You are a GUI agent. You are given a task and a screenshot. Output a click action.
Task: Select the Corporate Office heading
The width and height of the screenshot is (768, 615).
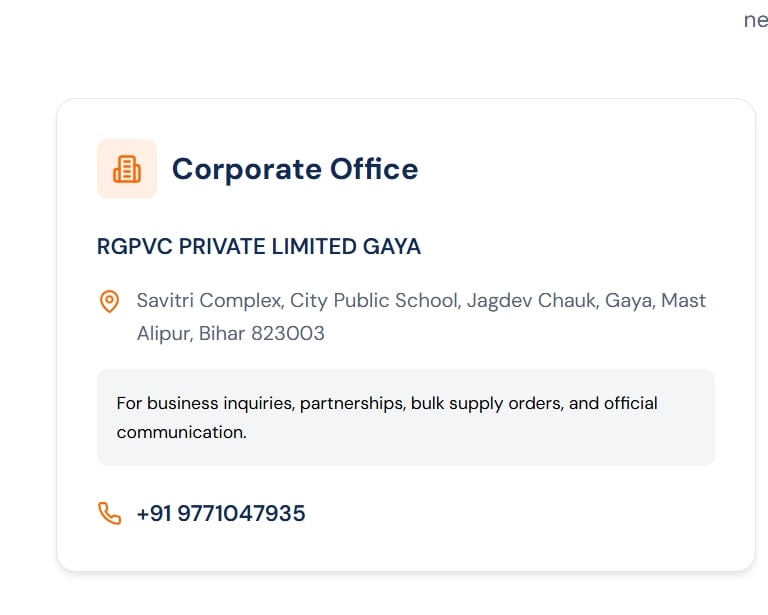[294, 169]
